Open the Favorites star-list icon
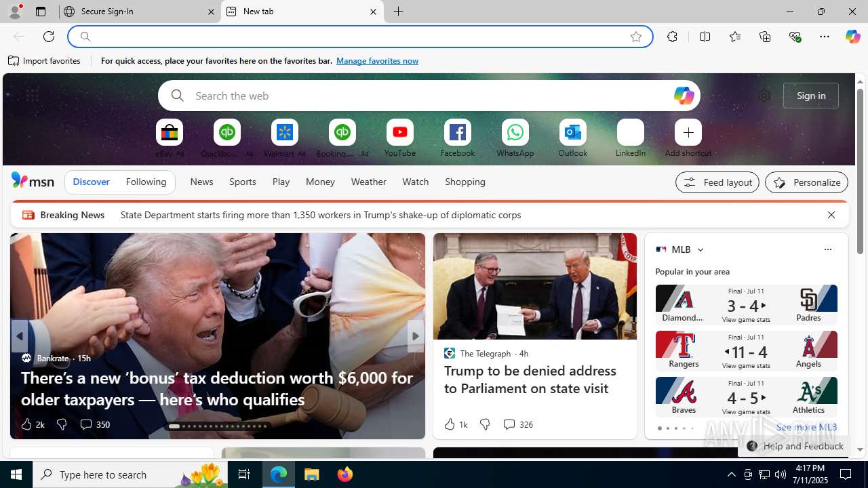Screen dimensions: 868x488 point(734,37)
